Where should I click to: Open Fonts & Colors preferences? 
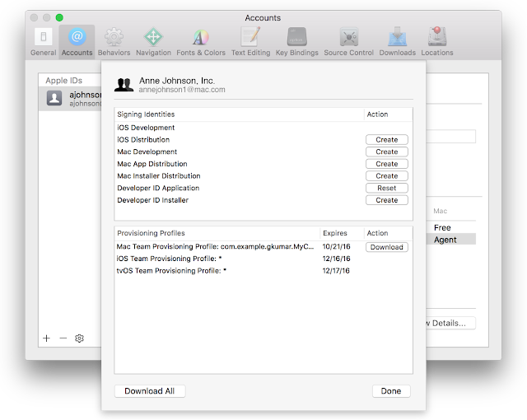[x=201, y=42]
